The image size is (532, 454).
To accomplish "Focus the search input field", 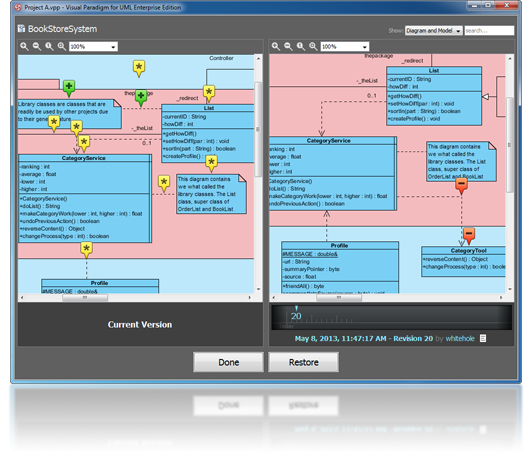I will click(489, 31).
